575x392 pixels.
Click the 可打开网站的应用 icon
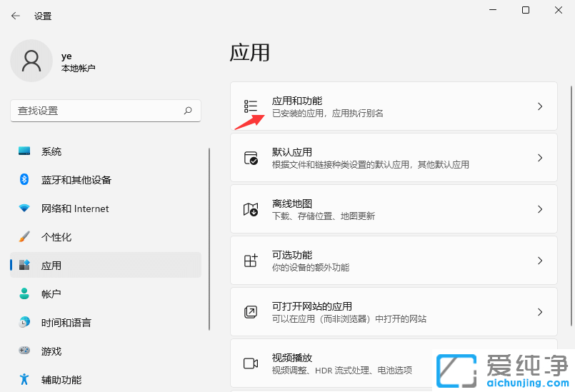click(251, 312)
